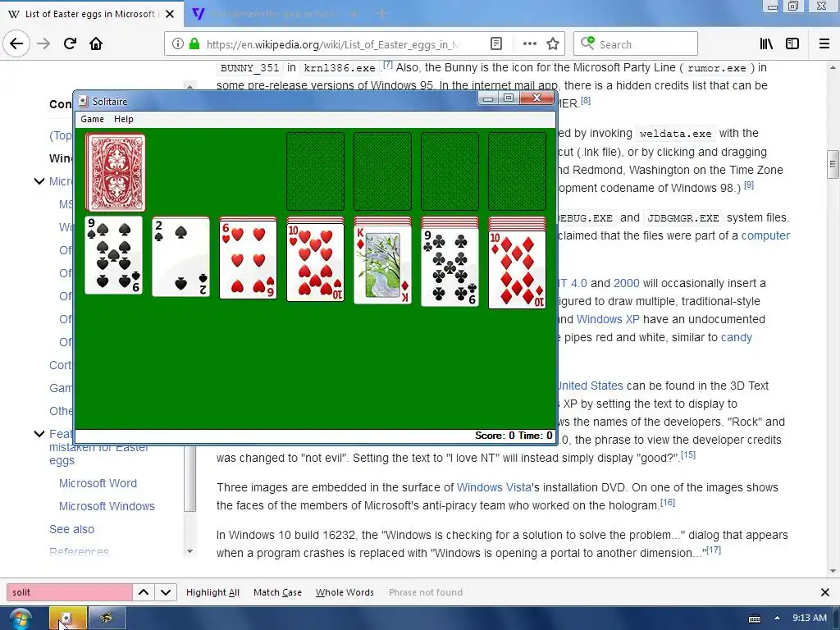Open the on-screen keyboard tray icon

coord(755,619)
